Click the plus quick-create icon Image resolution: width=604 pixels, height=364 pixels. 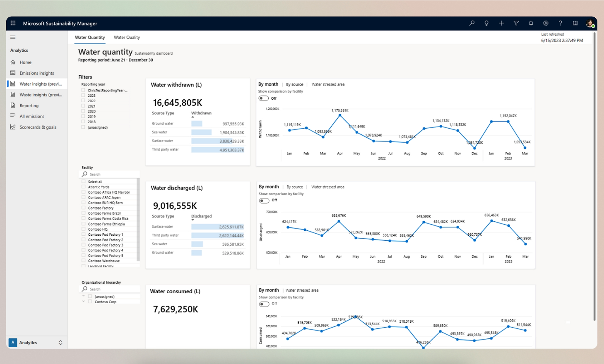click(501, 23)
